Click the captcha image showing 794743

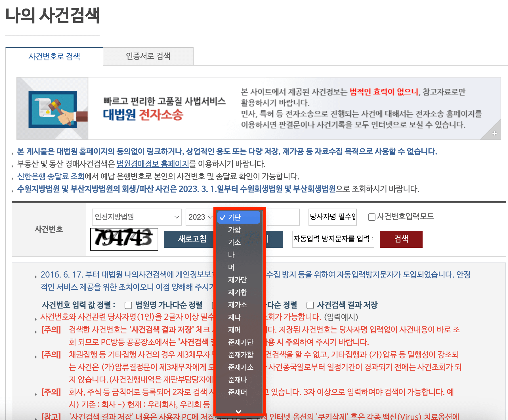pyautogui.click(x=124, y=239)
